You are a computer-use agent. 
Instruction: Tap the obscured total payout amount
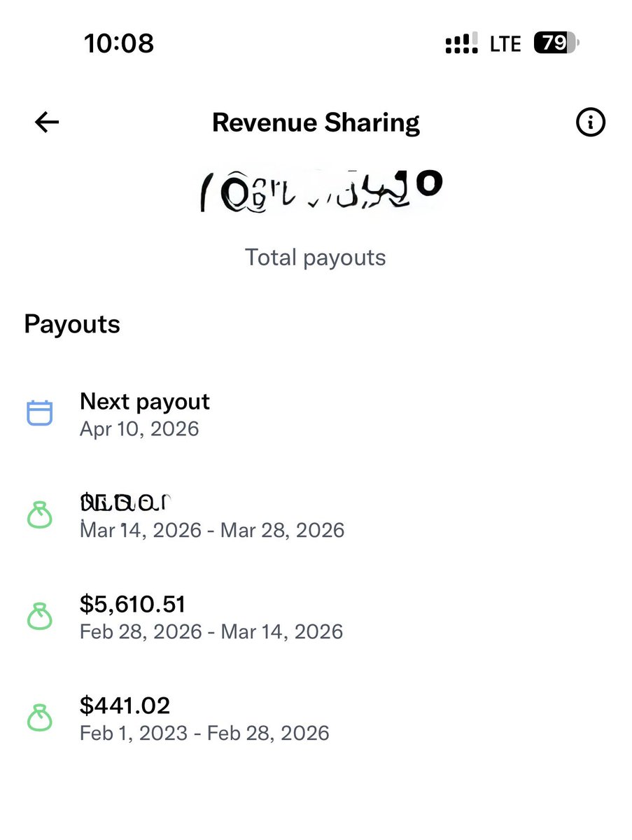[321, 190]
